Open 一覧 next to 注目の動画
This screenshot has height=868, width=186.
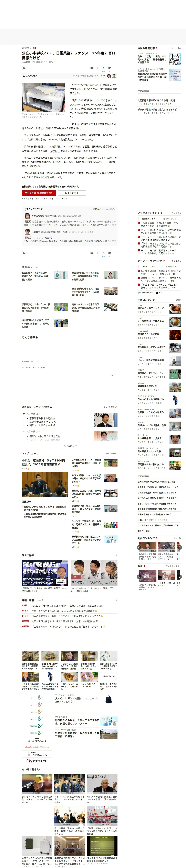(x=115, y=555)
